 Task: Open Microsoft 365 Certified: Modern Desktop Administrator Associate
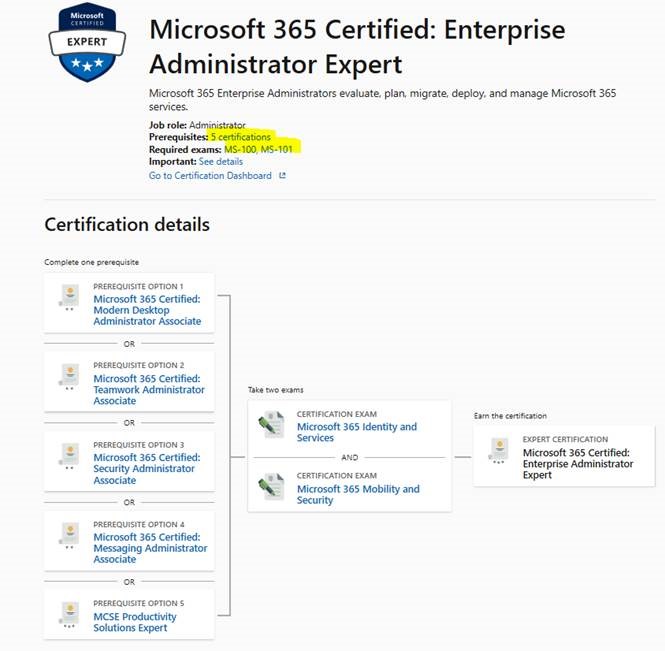click(147, 310)
